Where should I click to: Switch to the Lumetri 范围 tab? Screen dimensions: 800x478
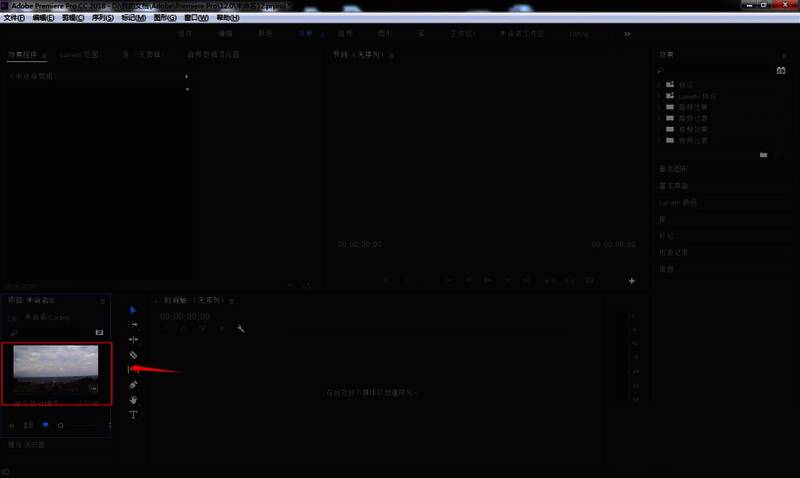[79, 55]
